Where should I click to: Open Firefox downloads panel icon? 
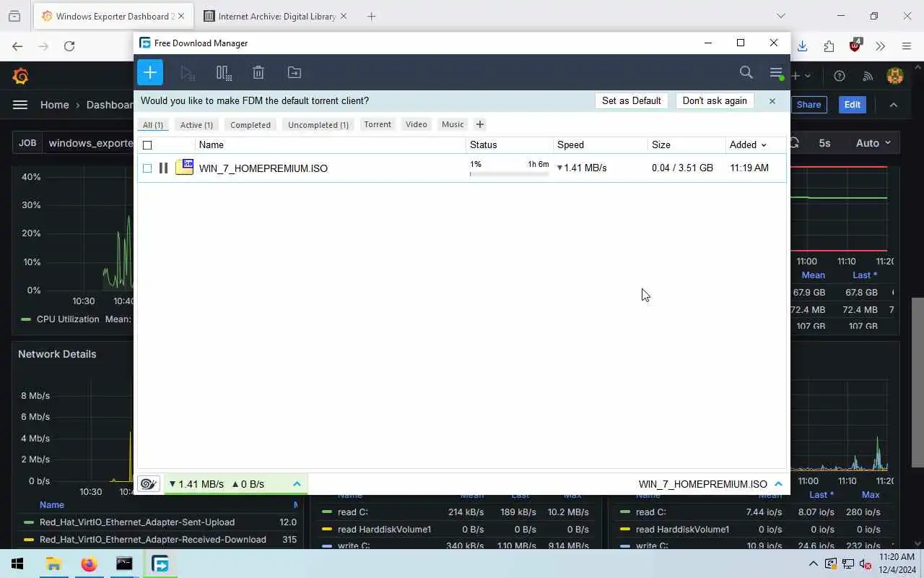click(x=802, y=46)
